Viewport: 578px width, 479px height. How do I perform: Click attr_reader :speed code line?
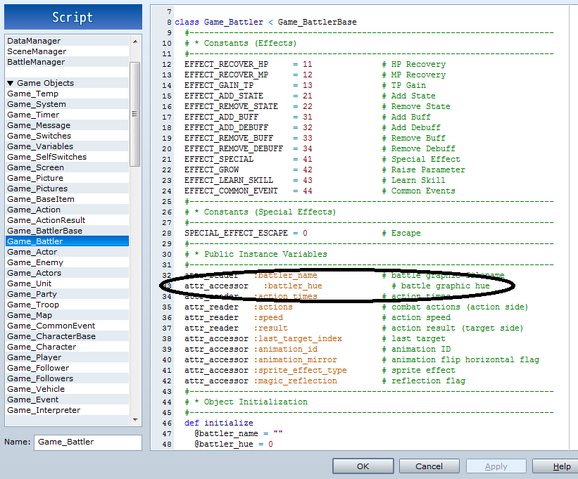tap(234, 318)
